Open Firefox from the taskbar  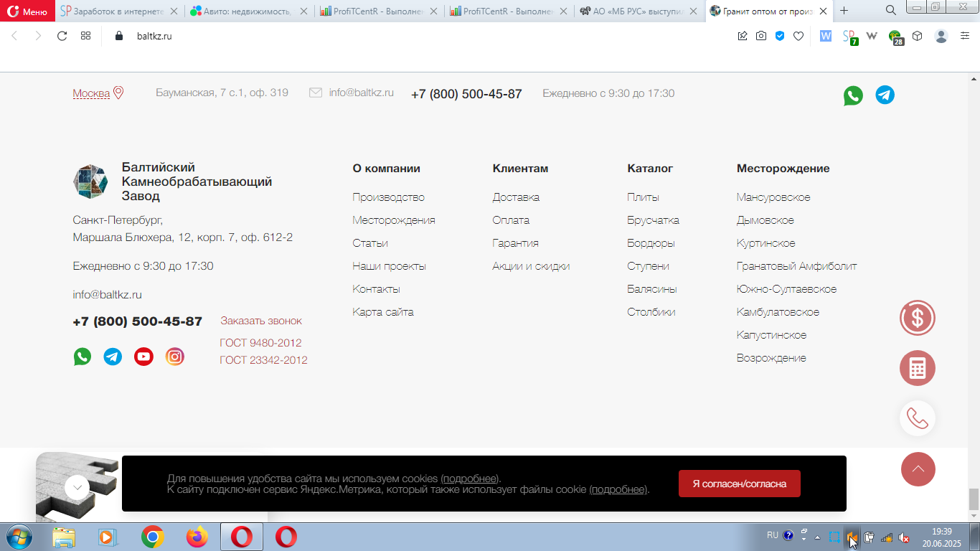pos(197,537)
